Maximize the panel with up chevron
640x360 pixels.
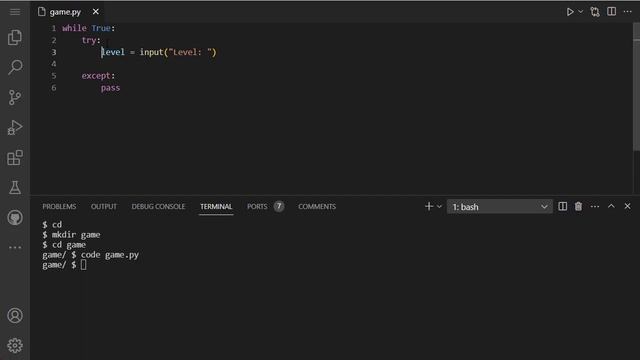click(611, 206)
